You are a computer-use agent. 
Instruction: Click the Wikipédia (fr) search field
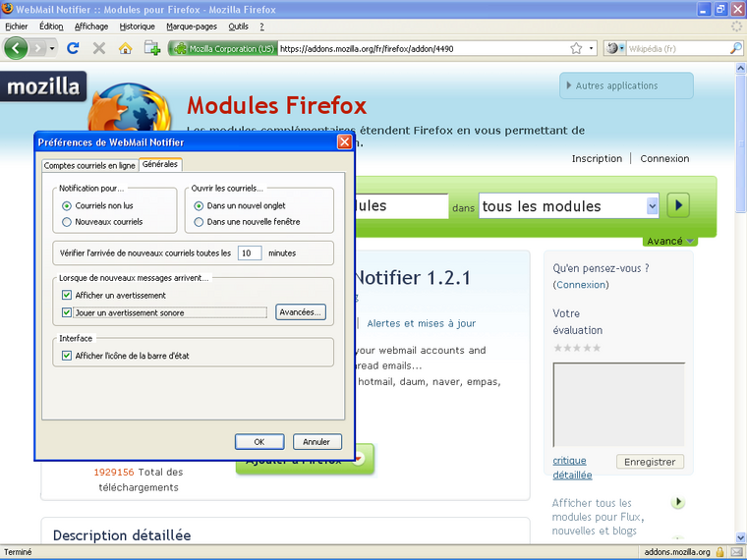pyautogui.click(x=677, y=48)
